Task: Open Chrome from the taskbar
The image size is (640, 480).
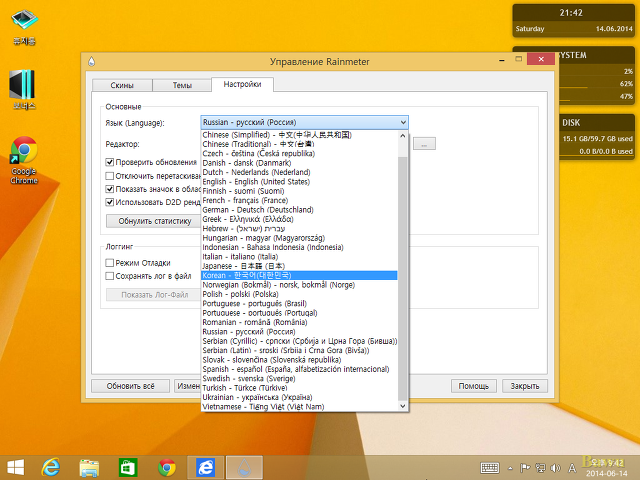Action: coord(167,468)
